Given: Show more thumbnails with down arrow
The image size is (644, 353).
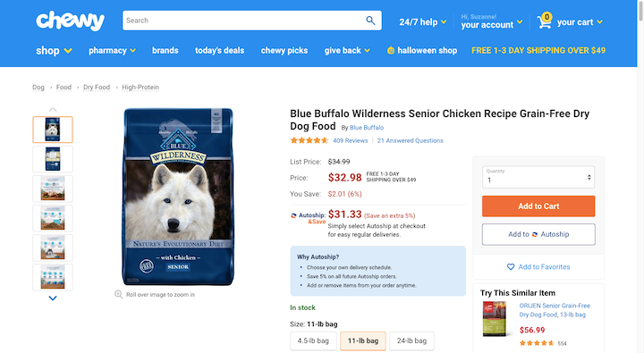Looking at the screenshot, I should [x=53, y=298].
